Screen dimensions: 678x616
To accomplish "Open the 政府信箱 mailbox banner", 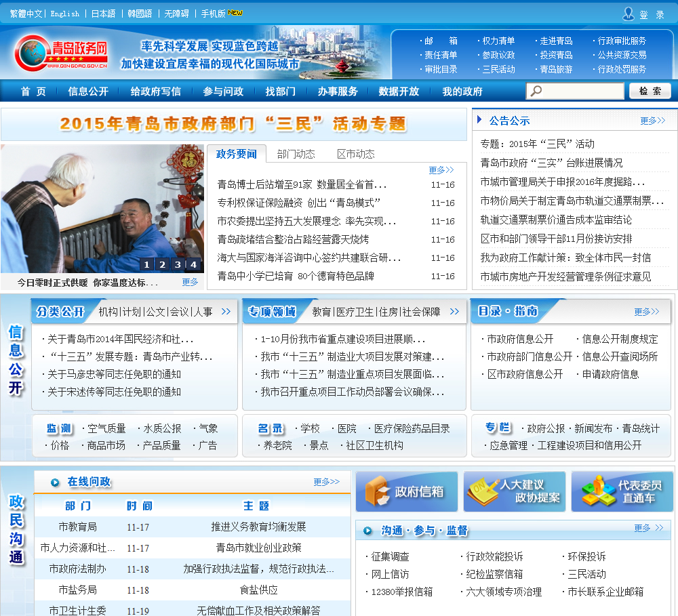I will pos(406,491).
